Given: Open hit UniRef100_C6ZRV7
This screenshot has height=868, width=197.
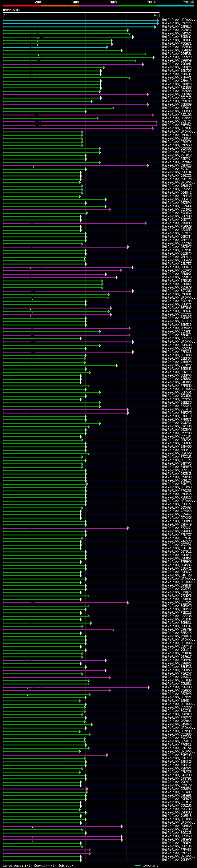Looking at the screenshot, I should coord(176,247).
